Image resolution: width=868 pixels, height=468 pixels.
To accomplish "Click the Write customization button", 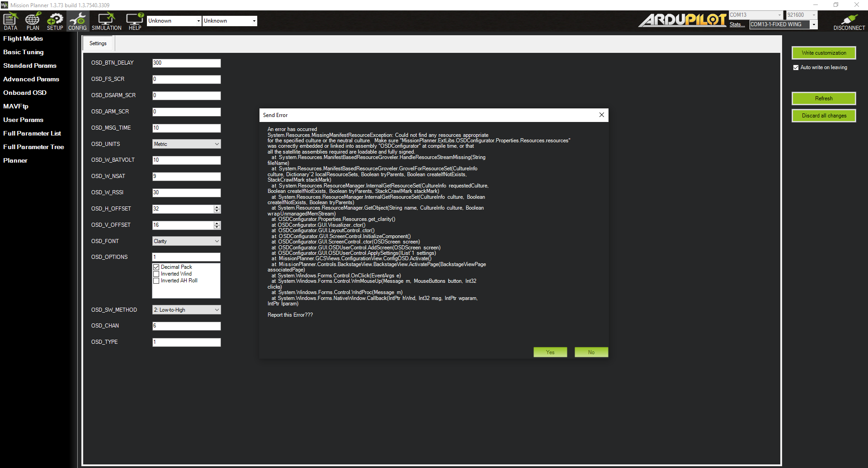I will click(x=824, y=53).
